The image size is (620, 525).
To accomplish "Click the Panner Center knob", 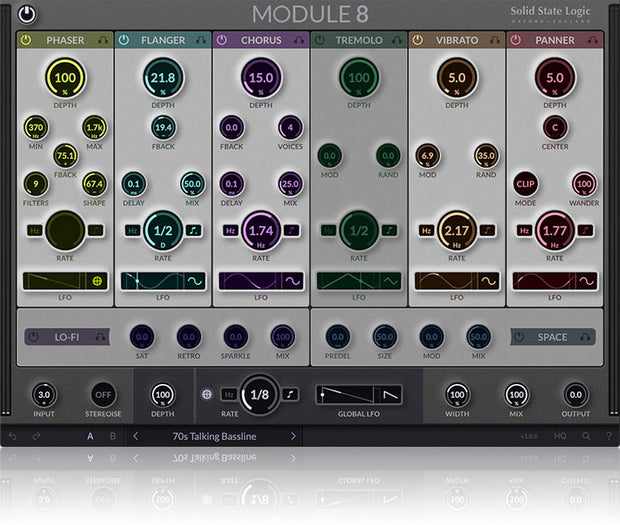I will (555, 128).
